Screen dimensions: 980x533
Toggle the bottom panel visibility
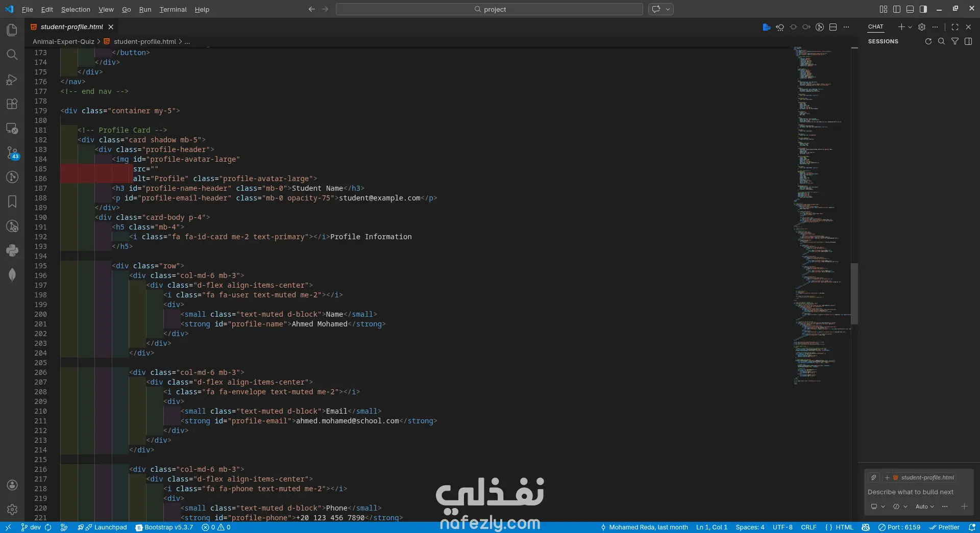point(910,9)
